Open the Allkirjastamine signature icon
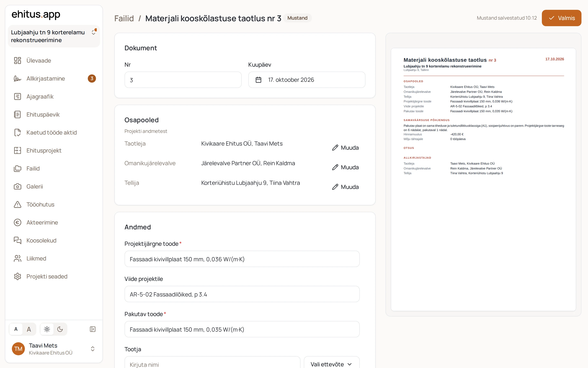 click(18, 78)
